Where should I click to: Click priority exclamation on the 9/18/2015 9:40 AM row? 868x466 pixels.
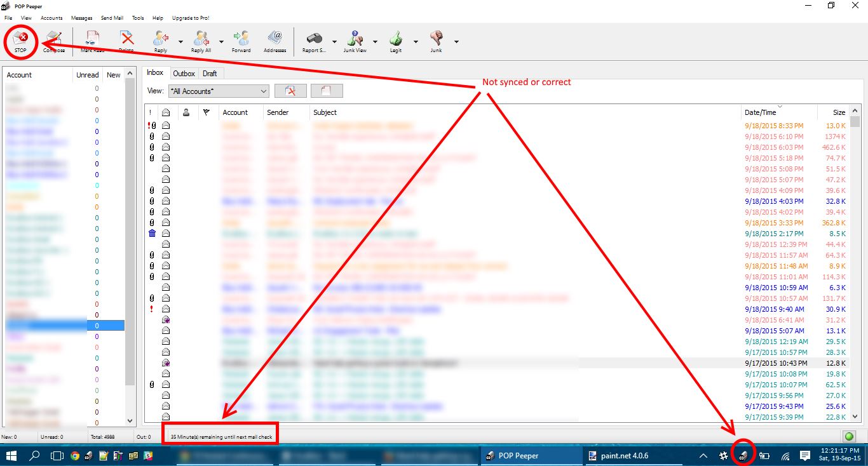[151, 309]
